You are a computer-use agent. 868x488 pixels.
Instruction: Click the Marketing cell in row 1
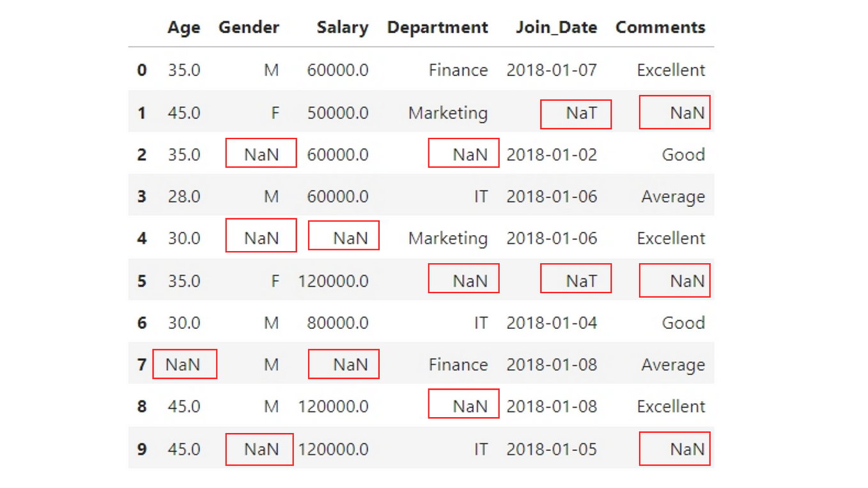[448, 113]
